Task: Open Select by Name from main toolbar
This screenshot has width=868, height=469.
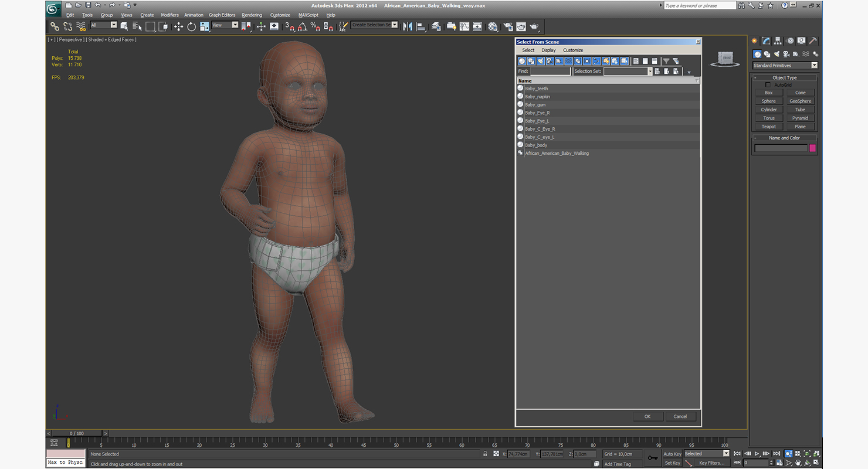Action: pyautogui.click(x=137, y=26)
